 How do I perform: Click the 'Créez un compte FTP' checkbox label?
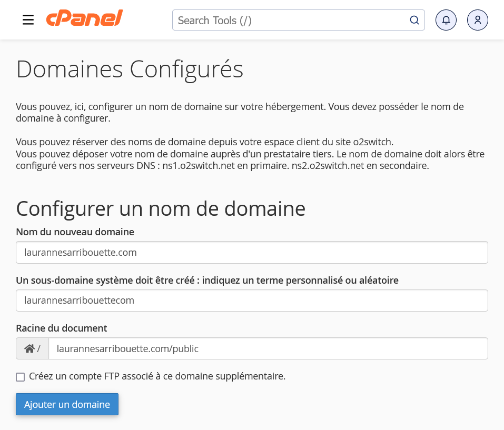click(x=157, y=376)
